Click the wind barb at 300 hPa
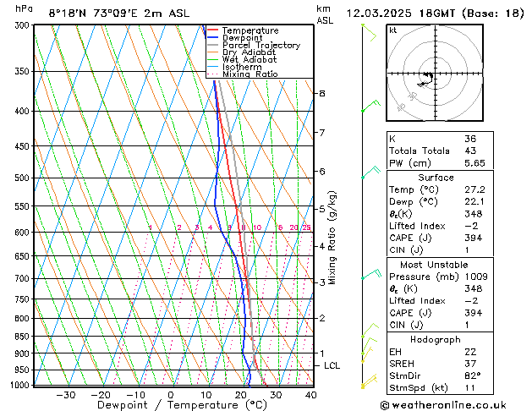532x411 pixels. (368, 32)
